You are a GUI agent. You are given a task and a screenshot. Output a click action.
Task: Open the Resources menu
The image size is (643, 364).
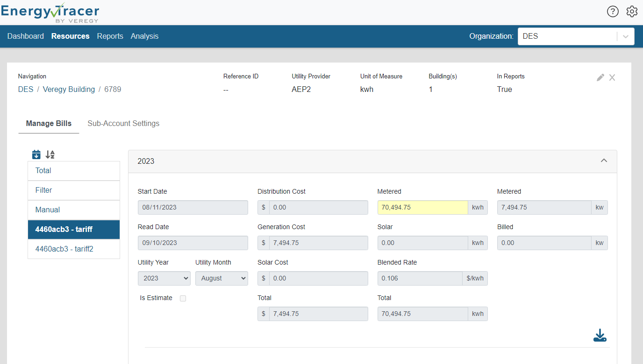coord(71,36)
